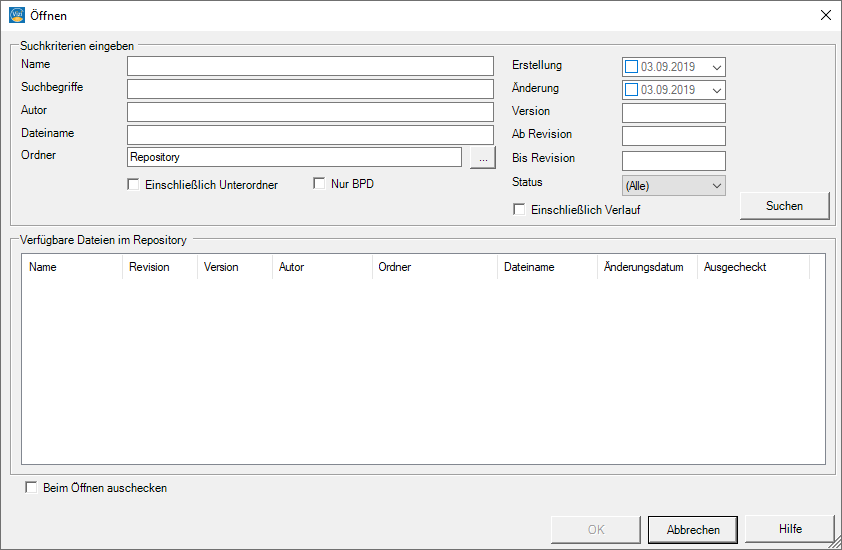Screen dimensions: 842x550
Task: Toggle the Einschließlich Verlauf checkbox
Action: (x=519, y=209)
